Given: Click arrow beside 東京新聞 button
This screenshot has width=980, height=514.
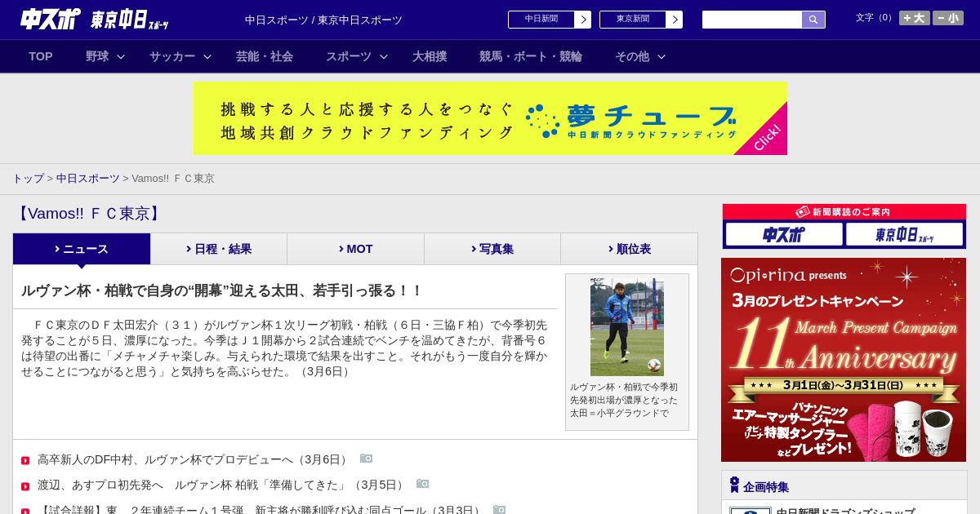Looking at the screenshot, I should (x=675, y=20).
